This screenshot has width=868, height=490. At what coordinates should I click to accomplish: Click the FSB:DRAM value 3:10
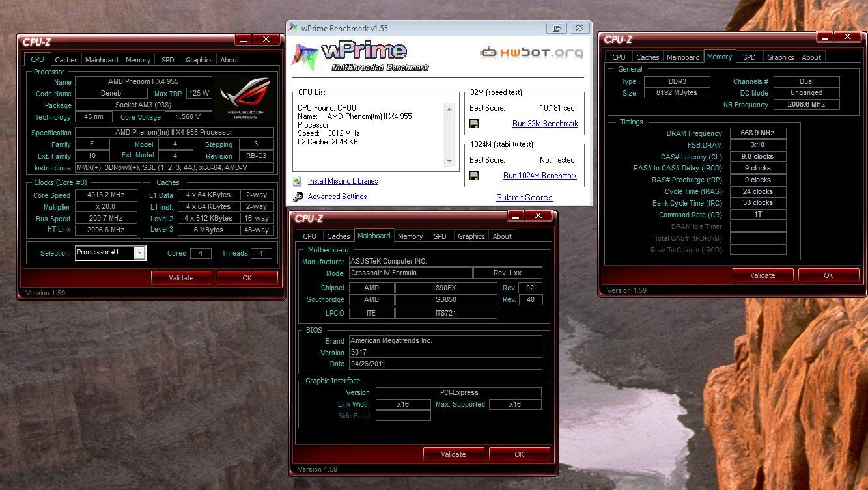[x=758, y=145]
